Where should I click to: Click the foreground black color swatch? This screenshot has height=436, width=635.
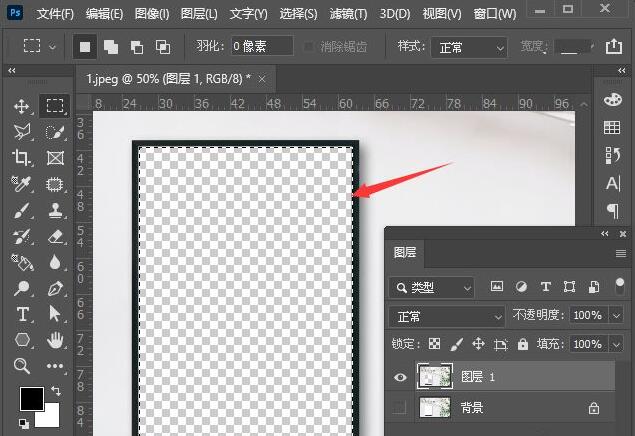(x=32, y=399)
